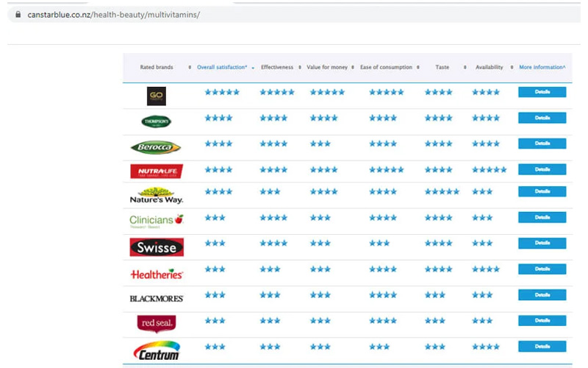Open Details for Nutra-Life
The width and height of the screenshot is (588, 368).
point(542,169)
